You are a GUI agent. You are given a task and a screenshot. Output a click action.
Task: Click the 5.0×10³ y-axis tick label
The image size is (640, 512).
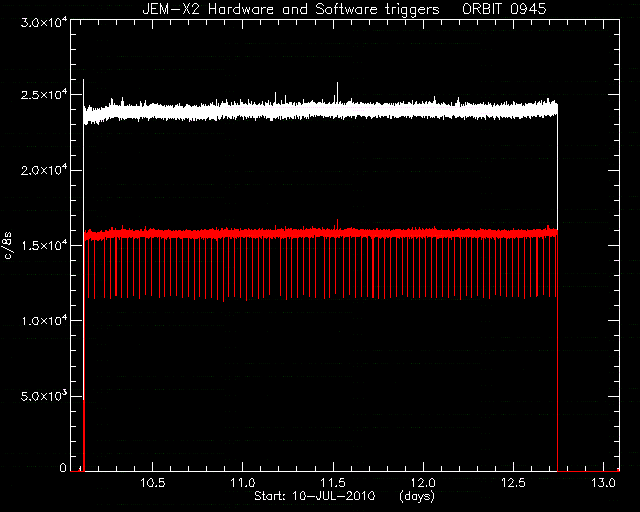(44, 396)
